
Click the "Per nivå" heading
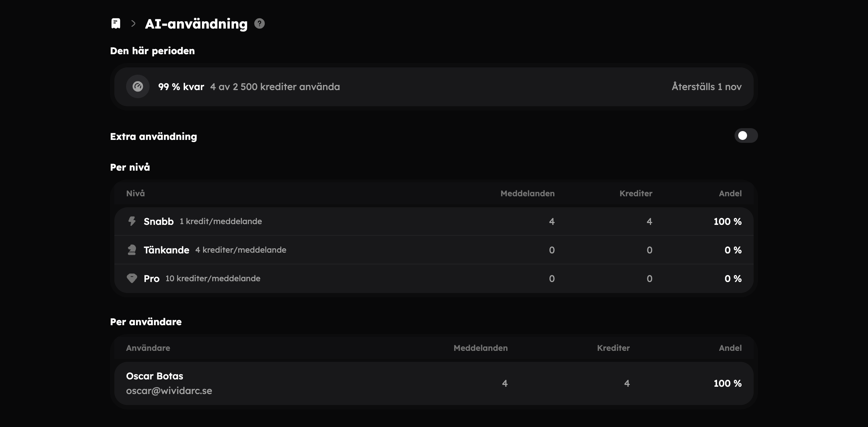tap(130, 167)
